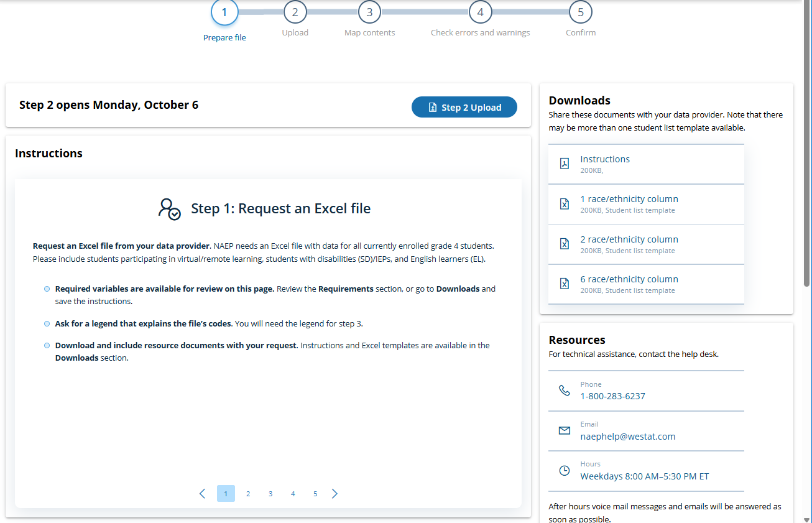Click the user checkmark icon beside Step 1 heading
Screen dimensions: 812x523
point(169,208)
